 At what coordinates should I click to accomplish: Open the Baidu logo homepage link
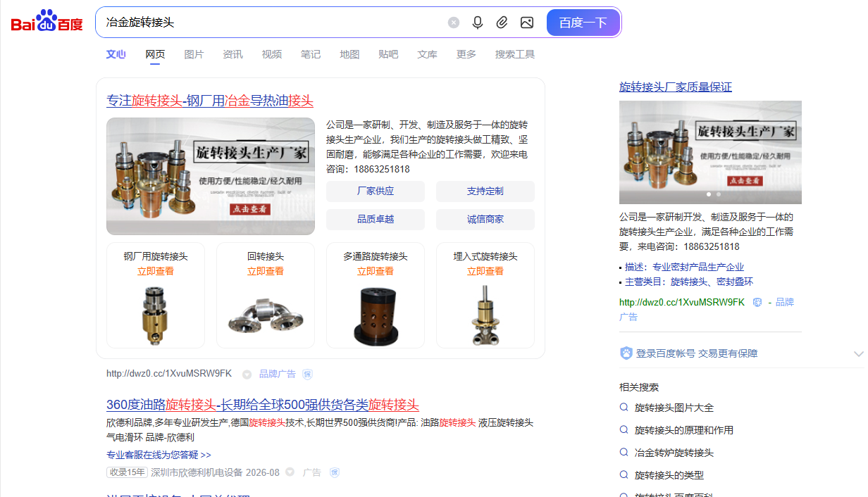(x=46, y=22)
